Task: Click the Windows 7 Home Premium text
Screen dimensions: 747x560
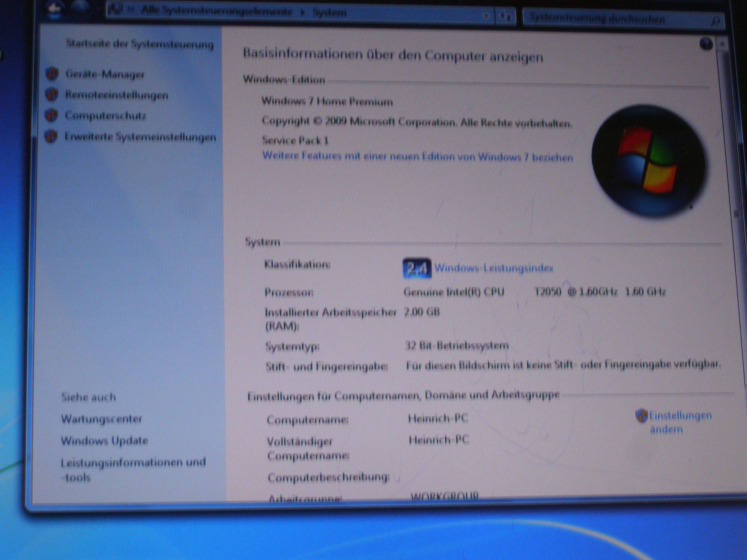Action: tap(327, 101)
